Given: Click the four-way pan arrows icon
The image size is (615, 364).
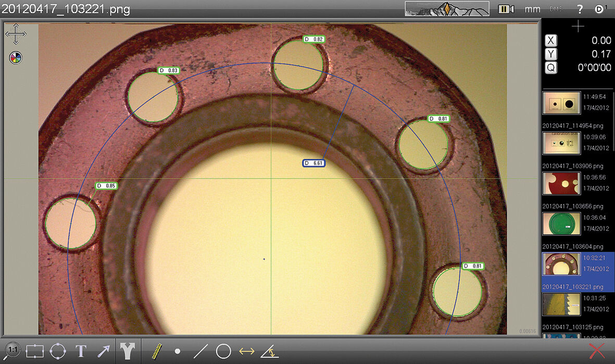Looking at the screenshot, I should pyautogui.click(x=16, y=34).
